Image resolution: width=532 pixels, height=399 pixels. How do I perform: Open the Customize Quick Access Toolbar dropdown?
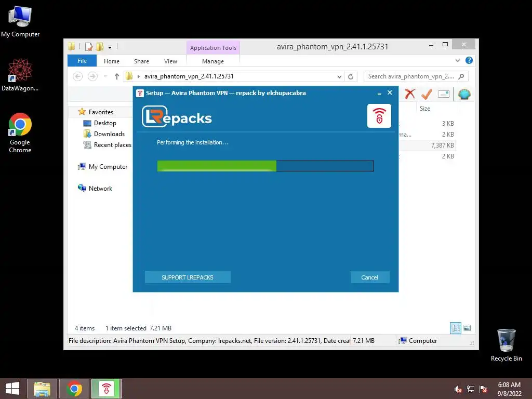(110, 47)
